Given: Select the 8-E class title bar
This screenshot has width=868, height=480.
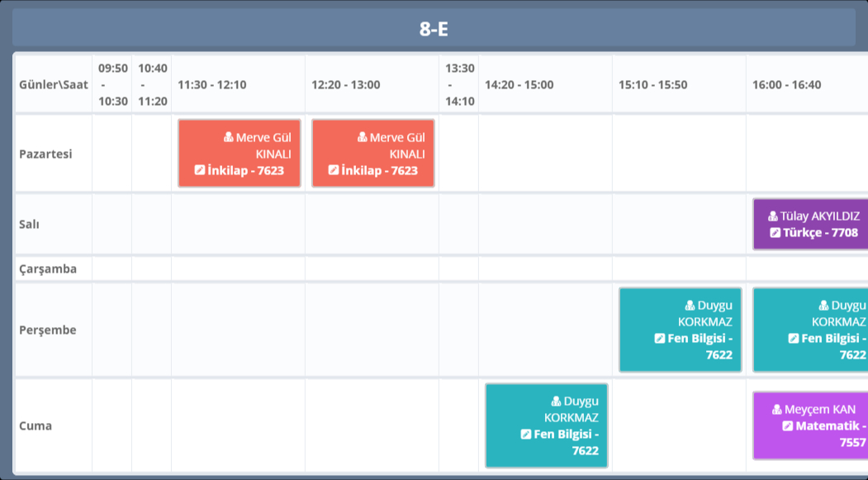Looking at the screenshot, I should coord(434,29).
